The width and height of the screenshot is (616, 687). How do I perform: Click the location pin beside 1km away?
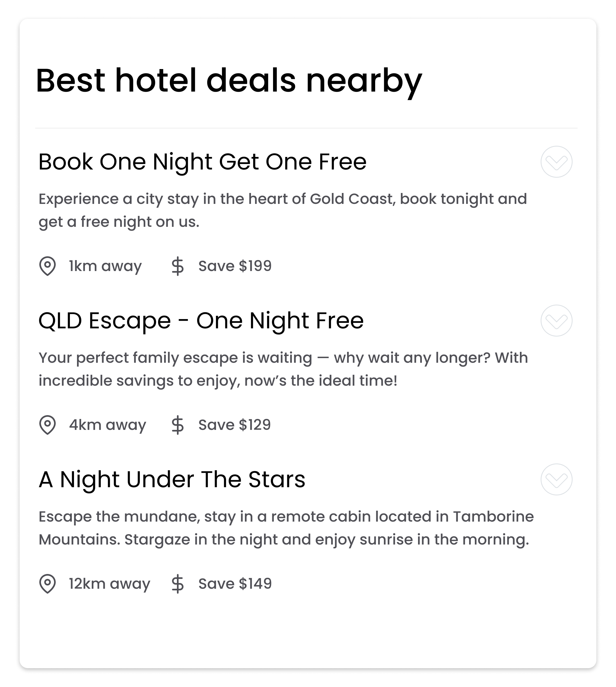(x=48, y=266)
